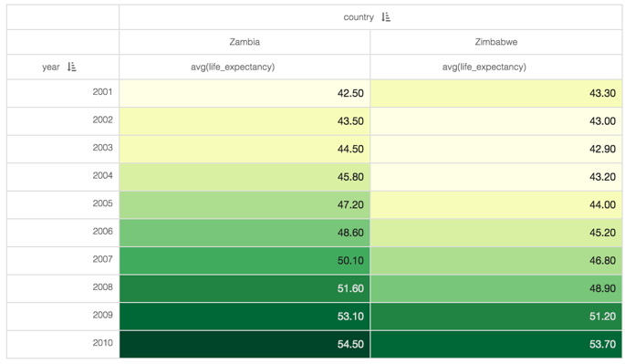Click the year header label
625x364 pixels.
tap(50, 67)
